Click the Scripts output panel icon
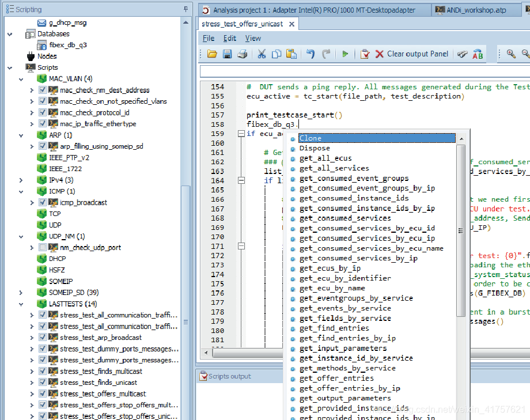 (203, 376)
